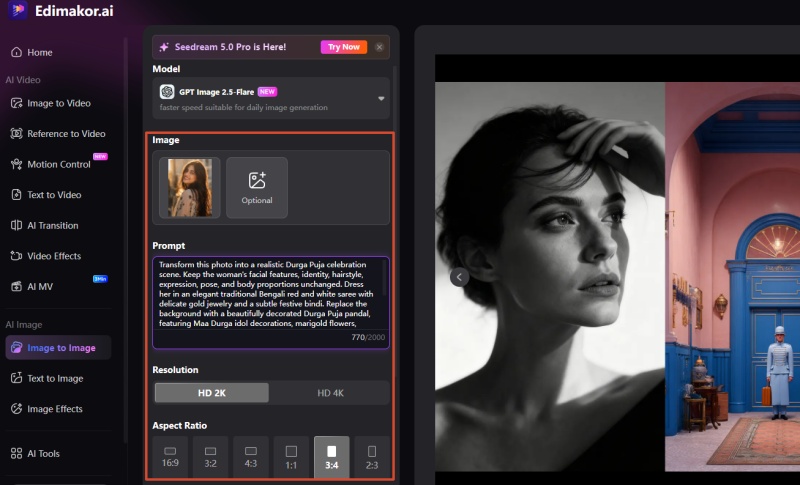The image size is (800, 485).
Task: Click the Image to Video icon
Action: pos(16,103)
